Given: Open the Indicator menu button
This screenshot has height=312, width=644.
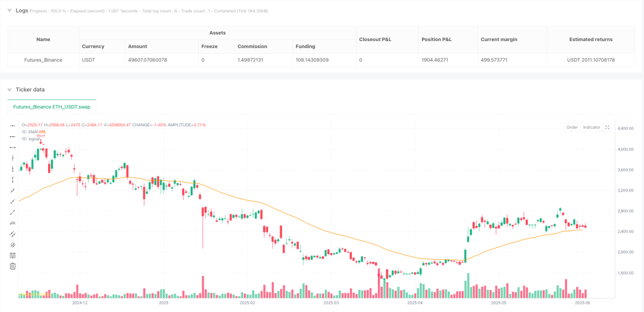Looking at the screenshot, I should click(x=591, y=127).
